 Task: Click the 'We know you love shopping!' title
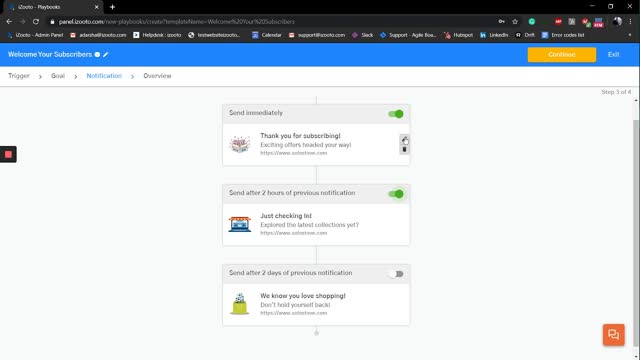(x=303, y=296)
